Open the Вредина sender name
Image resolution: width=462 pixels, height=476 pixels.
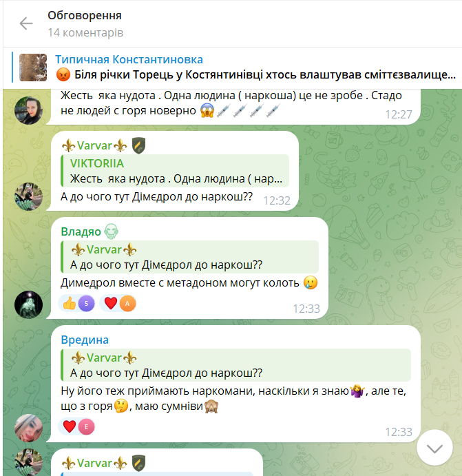click(x=85, y=340)
